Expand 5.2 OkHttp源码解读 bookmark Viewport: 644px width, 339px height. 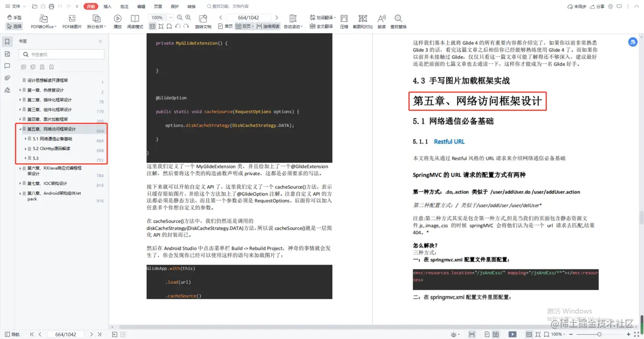[x=25, y=149]
